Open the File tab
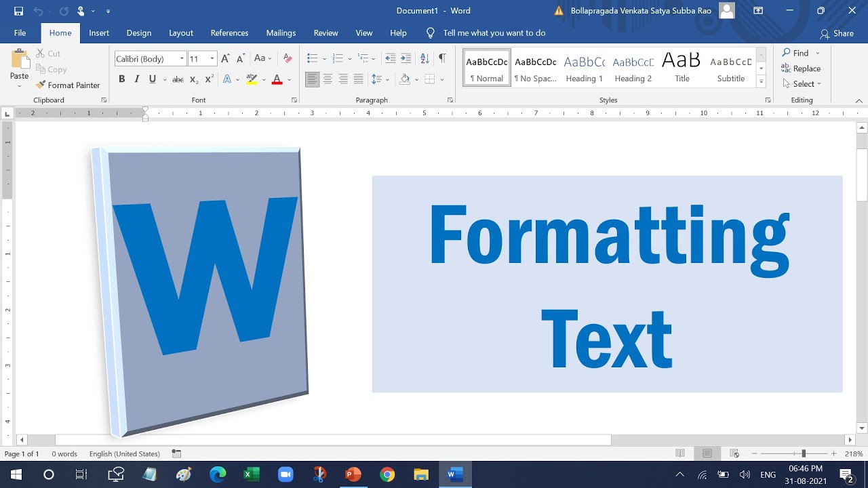This screenshot has width=868, height=488. (x=20, y=33)
